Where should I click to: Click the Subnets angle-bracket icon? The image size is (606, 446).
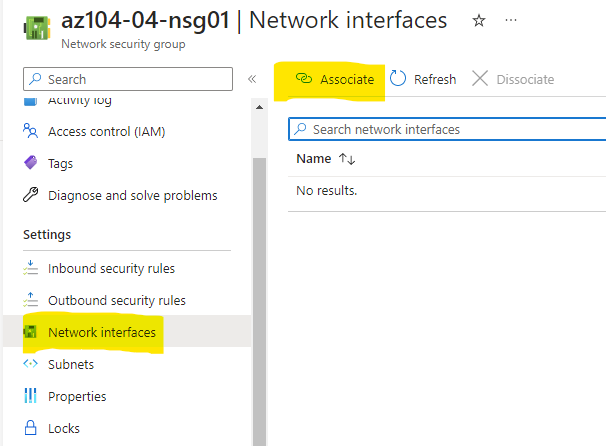click(31, 364)
